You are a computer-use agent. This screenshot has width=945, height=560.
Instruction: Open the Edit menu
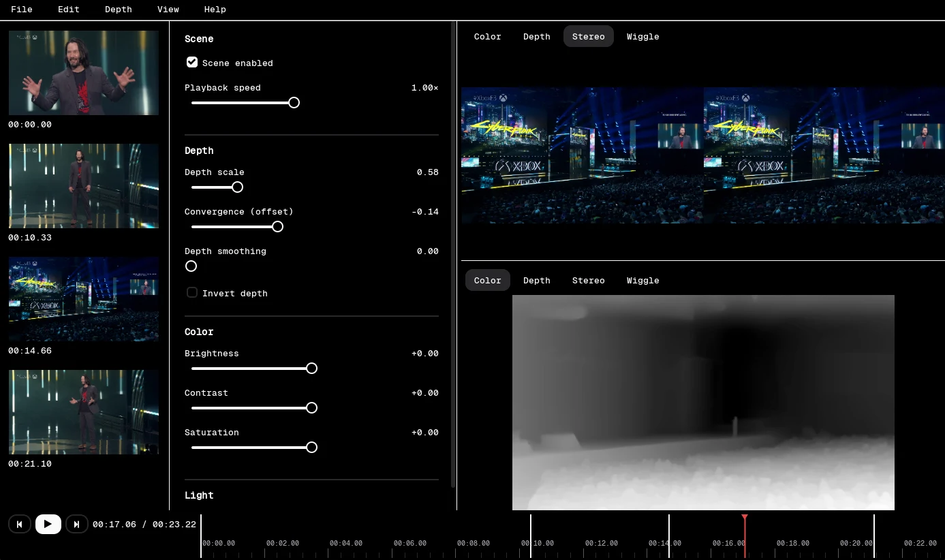coord(69,10)
